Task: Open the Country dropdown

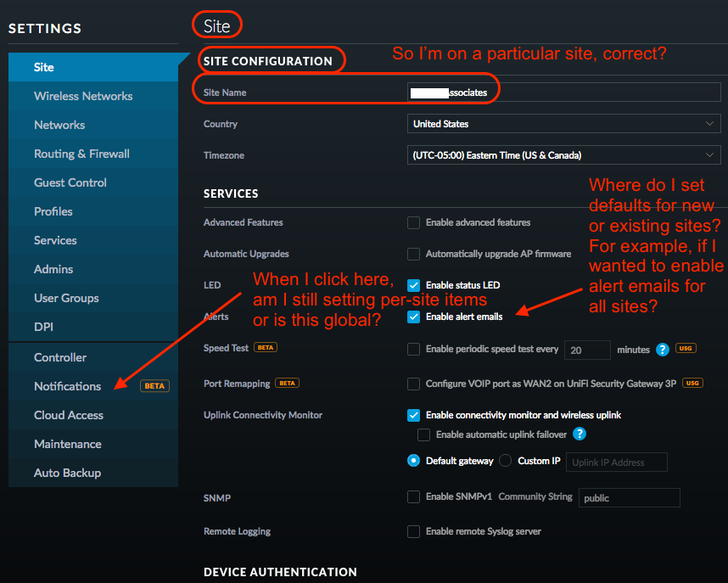Action: tap(563, 124)
